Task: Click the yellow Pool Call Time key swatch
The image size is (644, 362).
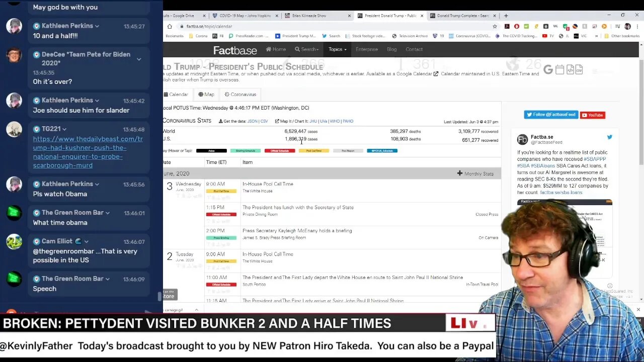Action: coord(314,151)
